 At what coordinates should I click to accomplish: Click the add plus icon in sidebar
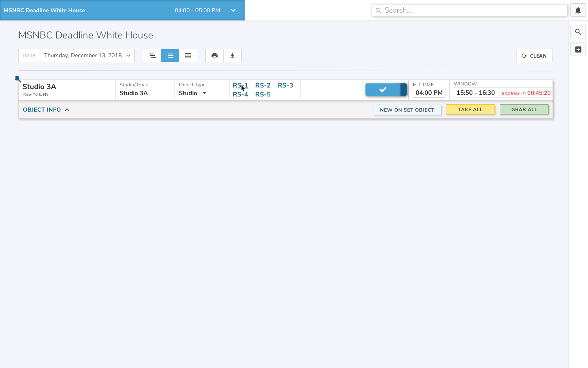click(x=578, y=49)
